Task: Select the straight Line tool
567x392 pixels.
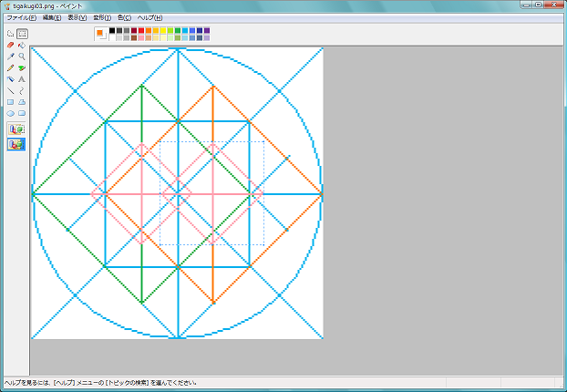Action: pyautogui.click(x=11, y=91)
